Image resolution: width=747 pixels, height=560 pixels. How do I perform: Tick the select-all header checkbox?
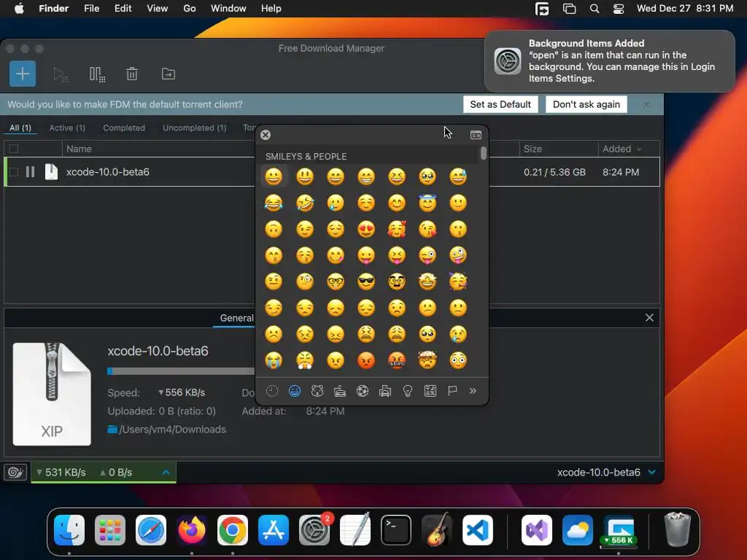[14, 149]
